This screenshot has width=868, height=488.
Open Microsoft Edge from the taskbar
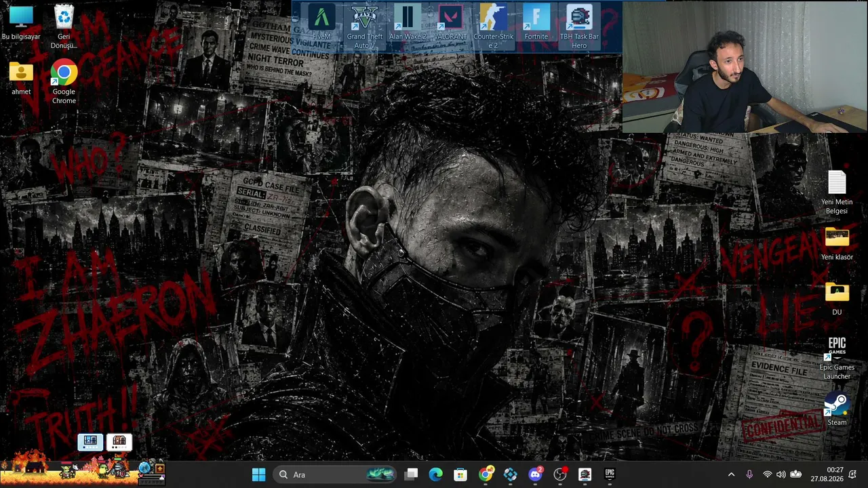point(435,474)
